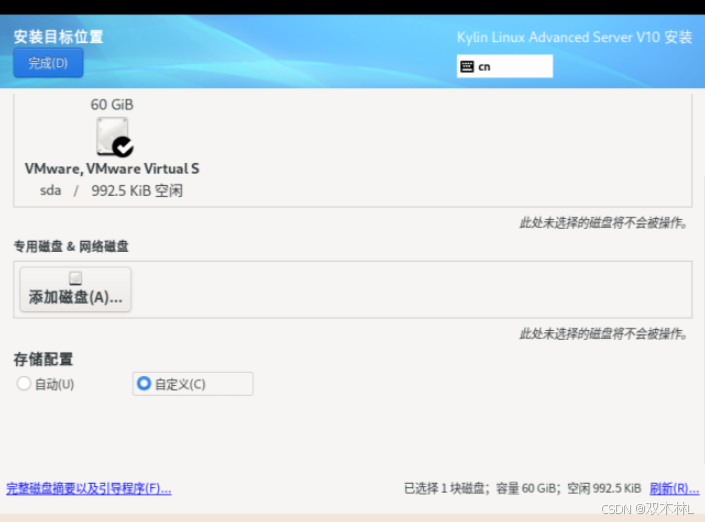Click the 添加磁盘(A)... button
Image resolution: width=705 pixels, height=522 pixels.
click(75, 289)
